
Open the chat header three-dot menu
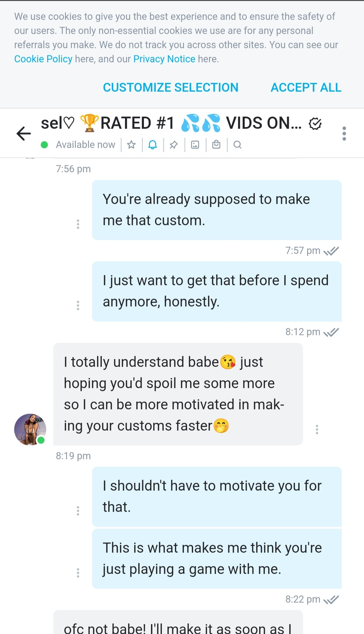pos(344,134)
